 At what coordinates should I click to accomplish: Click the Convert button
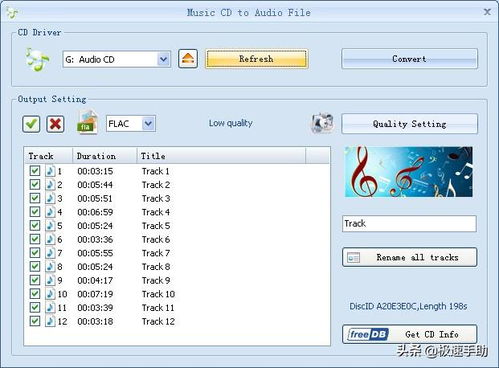pyautogui.click(x=409, y=59)
